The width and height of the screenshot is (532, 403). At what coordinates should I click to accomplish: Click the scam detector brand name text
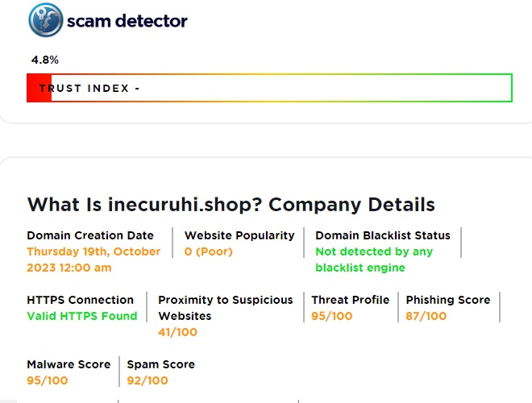tap(129, 21)
